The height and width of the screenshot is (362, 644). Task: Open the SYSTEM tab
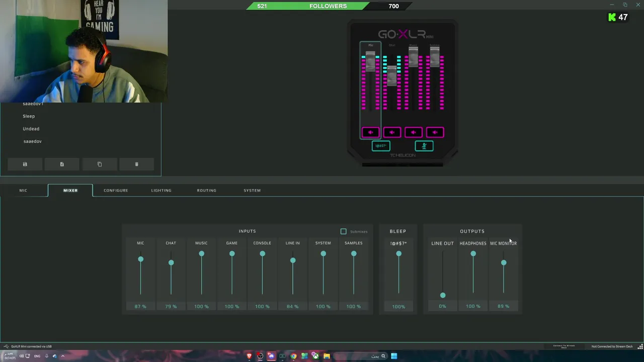252,190
